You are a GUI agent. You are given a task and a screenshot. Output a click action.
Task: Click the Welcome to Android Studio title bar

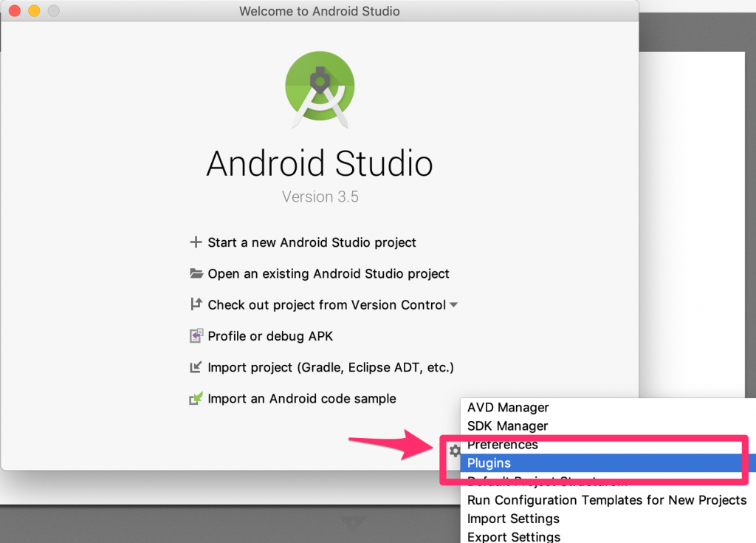coord(320,10)
